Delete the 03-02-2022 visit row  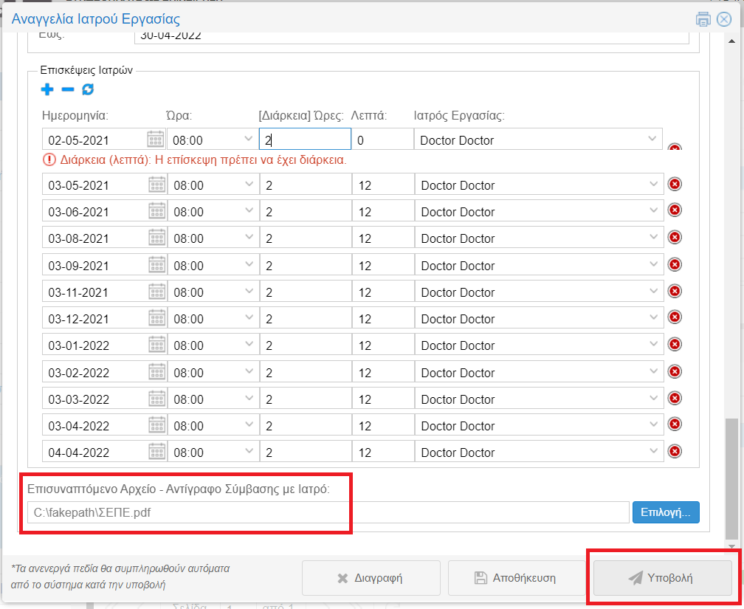point(675,371)
